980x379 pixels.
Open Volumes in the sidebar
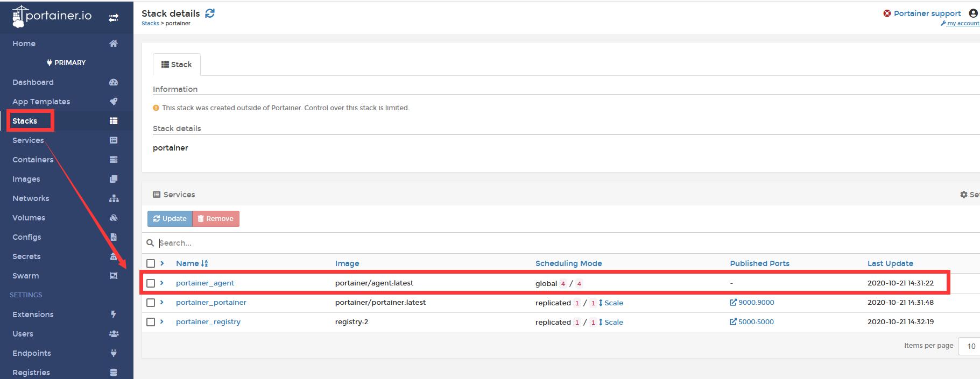29,218
